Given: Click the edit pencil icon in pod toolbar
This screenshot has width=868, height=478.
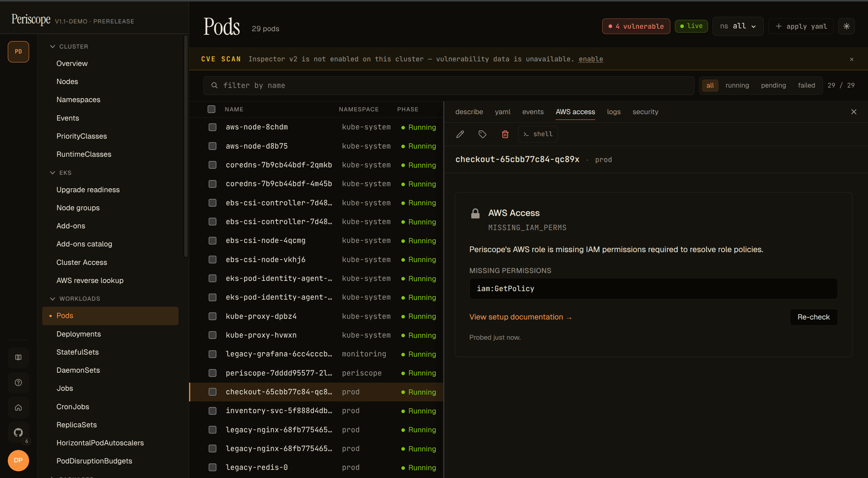Looking at the screenshot, I should pos(460,134).
